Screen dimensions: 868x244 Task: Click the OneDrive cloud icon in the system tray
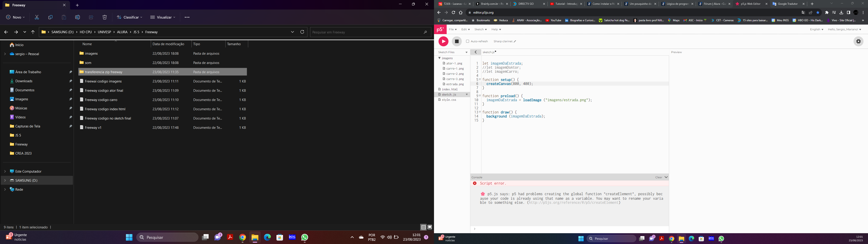pos(361,237)
